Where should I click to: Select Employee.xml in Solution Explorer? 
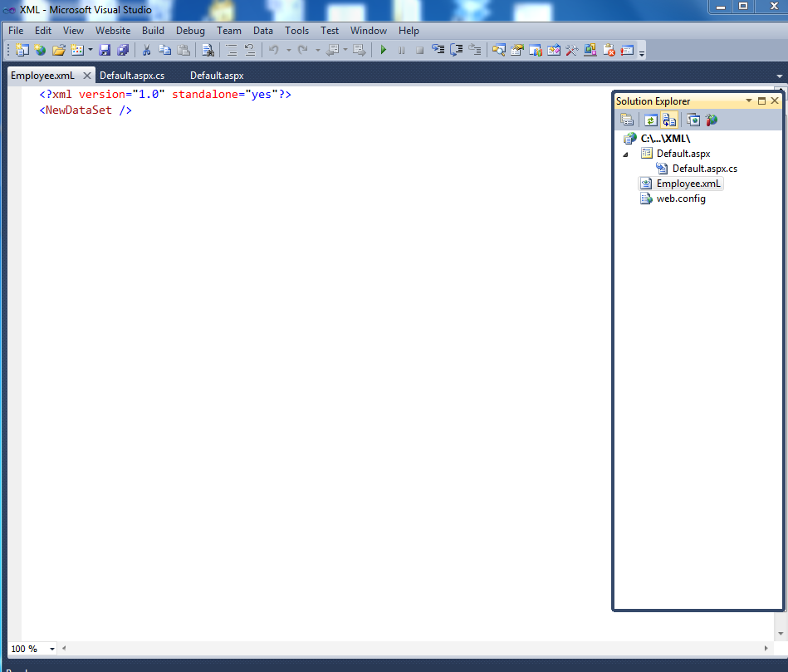click(x=686, y=183)
